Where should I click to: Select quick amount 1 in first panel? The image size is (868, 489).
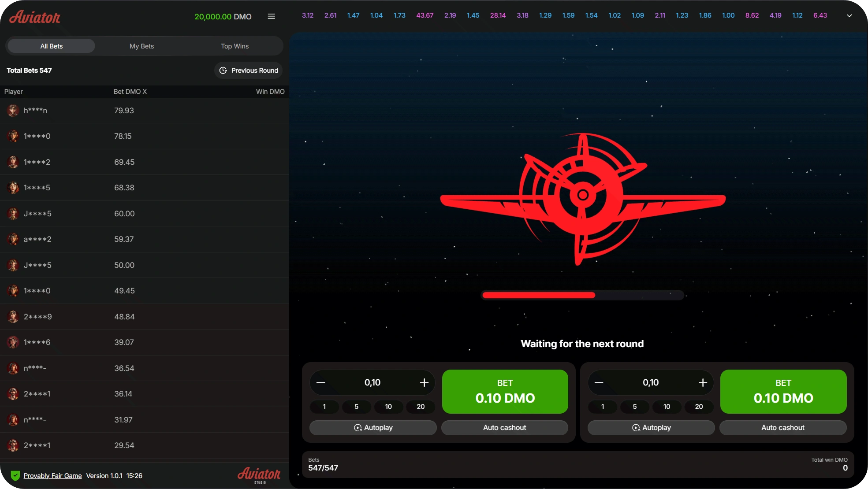click(x=324, y=406)
